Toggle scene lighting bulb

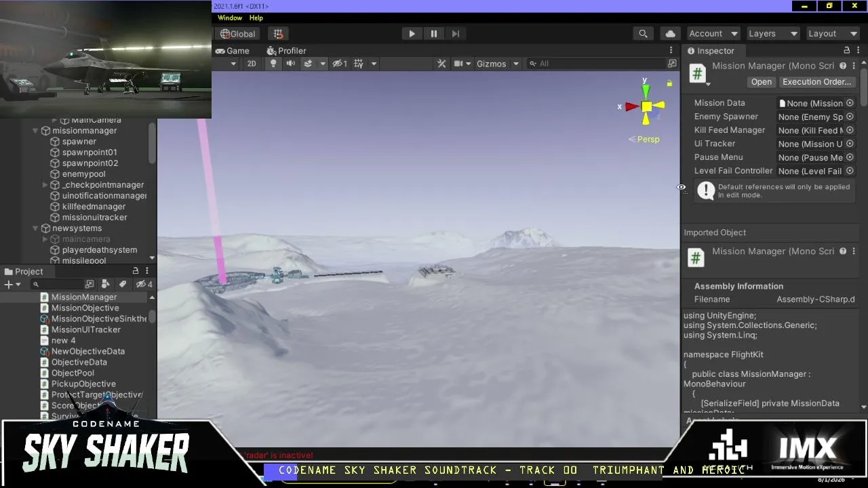[273, 64]
